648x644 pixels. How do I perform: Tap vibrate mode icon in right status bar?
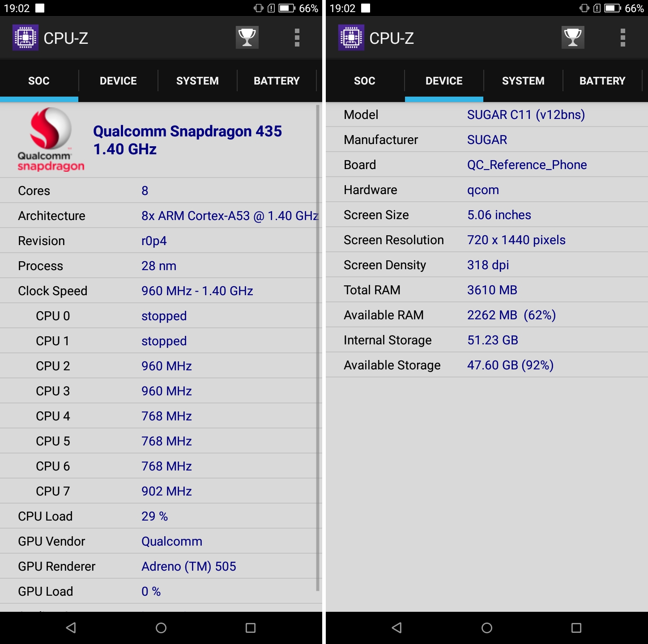coord(584,8)
